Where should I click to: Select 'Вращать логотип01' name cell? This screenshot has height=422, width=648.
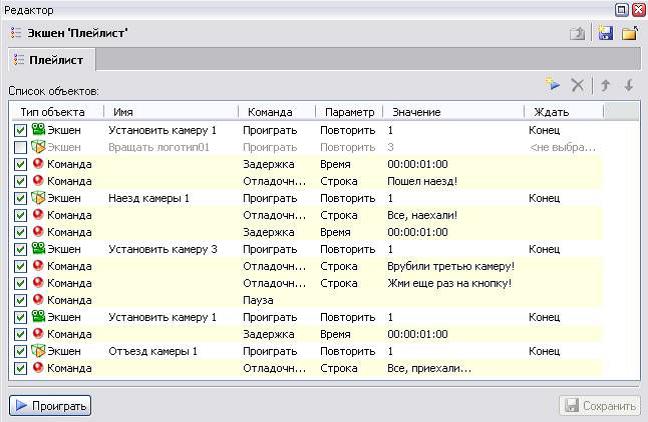coord(159,147)
